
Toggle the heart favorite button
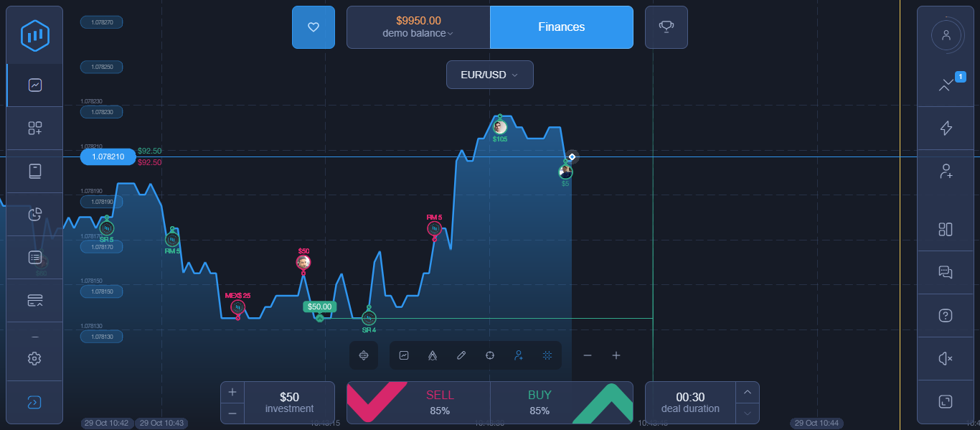pyautogui.click(x=313, y=27)
